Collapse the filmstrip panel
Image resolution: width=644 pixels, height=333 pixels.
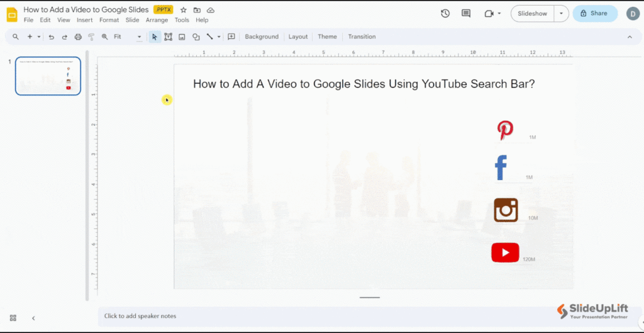coord(34,318)
